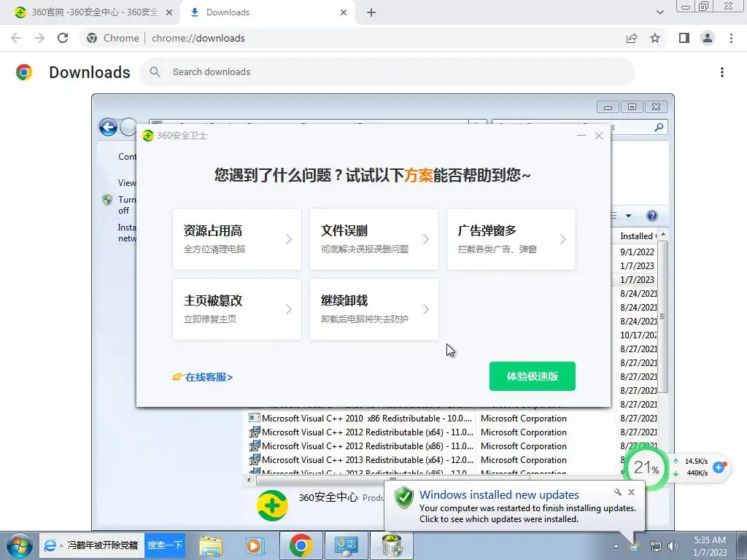The width and height of the screenshot is (747, 560).
Task: Click Back arrow in Control Panel window
Action: tap(108, 127)
